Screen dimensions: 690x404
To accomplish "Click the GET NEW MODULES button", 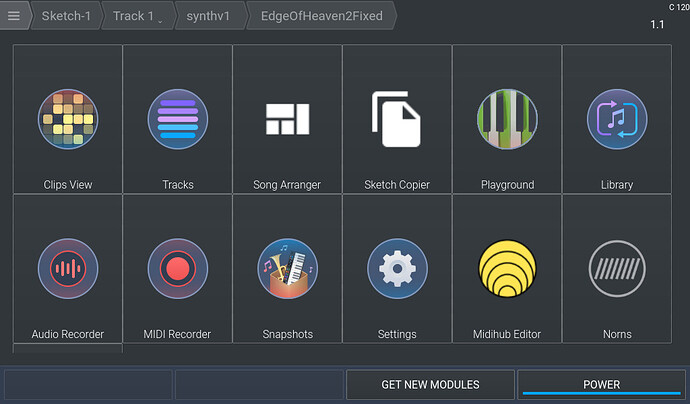I will point(430,385).
